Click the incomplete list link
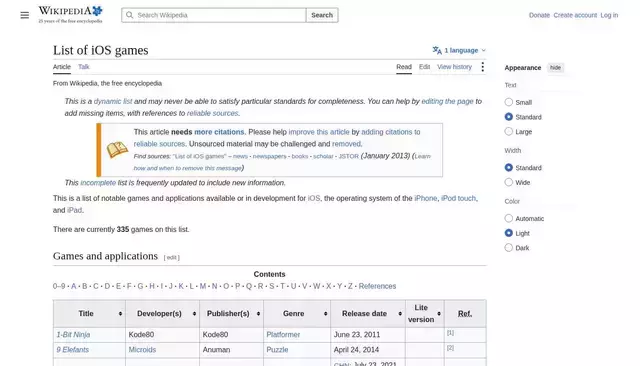This screenshot has height=366, width=640. pyautogui.click(x=98, y=182)
